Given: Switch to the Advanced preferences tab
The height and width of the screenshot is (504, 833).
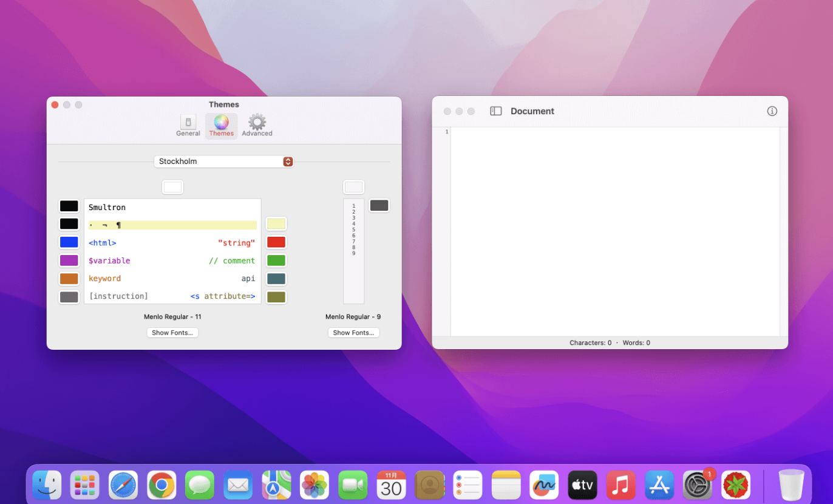Looking at the screenshot, I should click(x=257, y=124).
